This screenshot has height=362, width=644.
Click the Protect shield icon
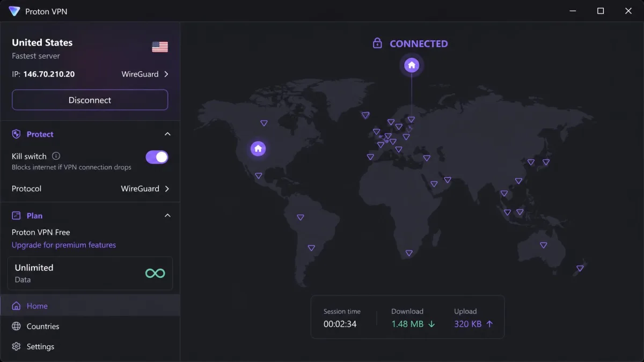click(16, 134)
